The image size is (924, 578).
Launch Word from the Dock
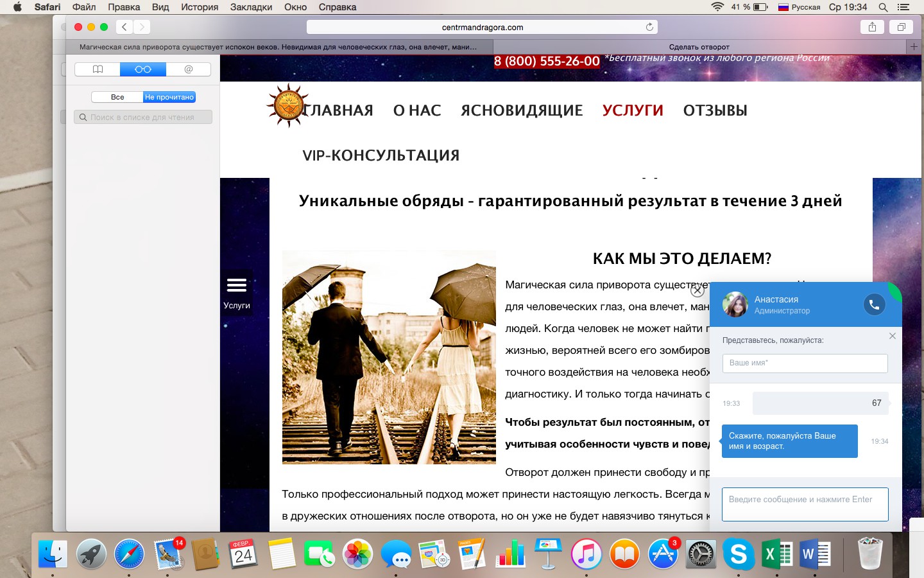[815, 553]
